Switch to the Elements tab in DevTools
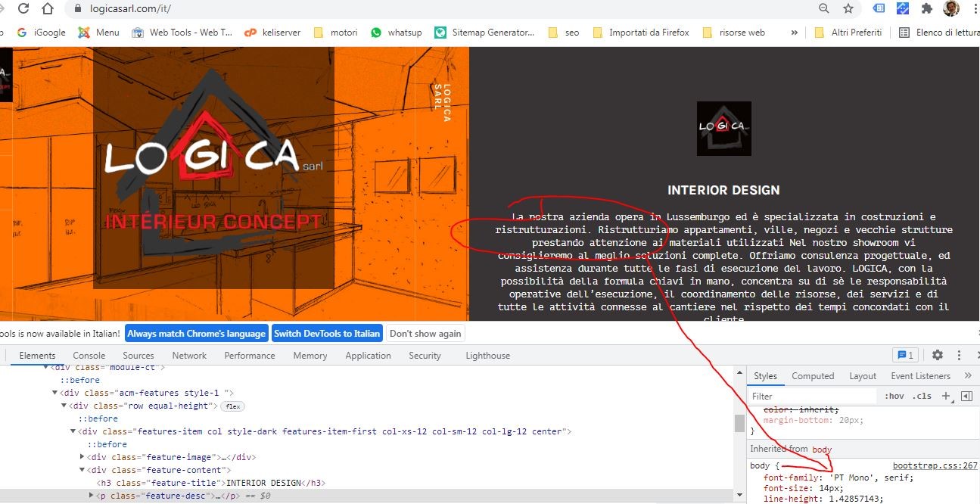The image size is (980, 504). (37, 356)
